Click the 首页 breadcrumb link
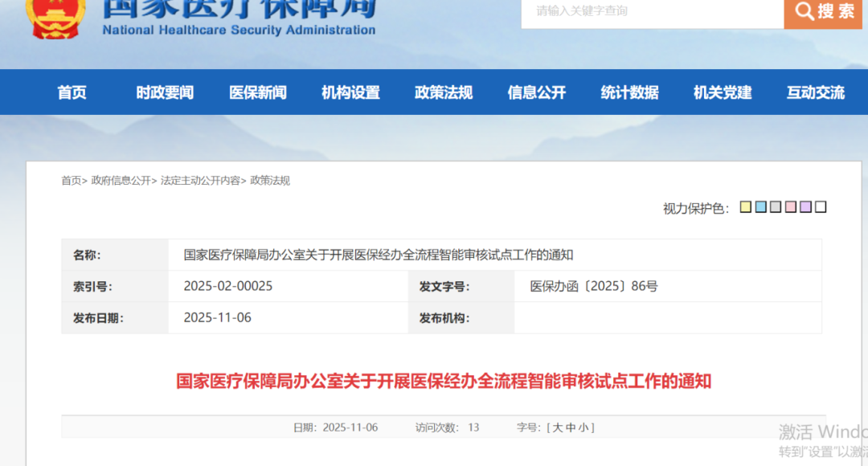Screen dimensions: 868x466 point(71,181)
